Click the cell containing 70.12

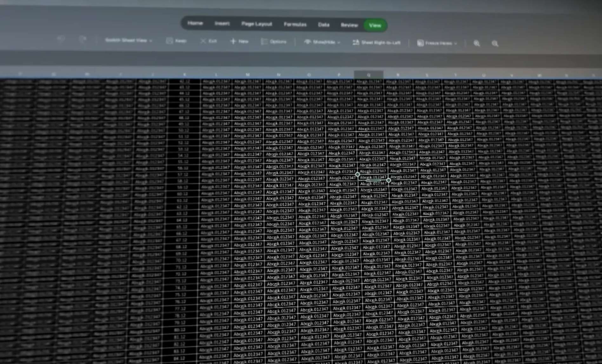click(181, 261)
